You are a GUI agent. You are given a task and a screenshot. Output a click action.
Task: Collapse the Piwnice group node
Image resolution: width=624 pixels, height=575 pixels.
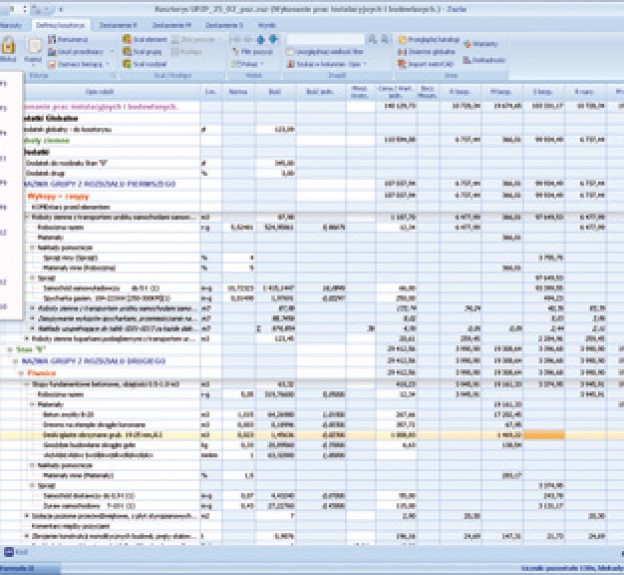pyautogui.click(x=21, y=373)
